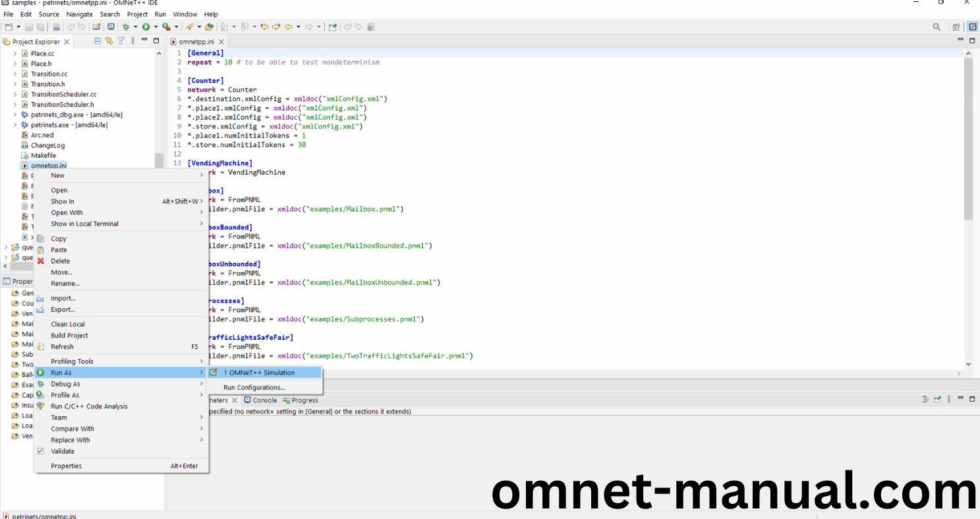Click the Project Explorer filter funnel icon
The width and height of the screenshot is (980, 519).
pyautogui.click(x=121, y=41)
